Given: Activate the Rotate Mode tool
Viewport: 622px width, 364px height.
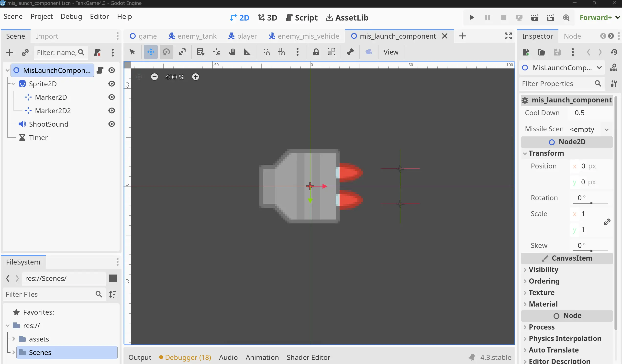Looking at the screenshot, I should (x=166, y=52).
